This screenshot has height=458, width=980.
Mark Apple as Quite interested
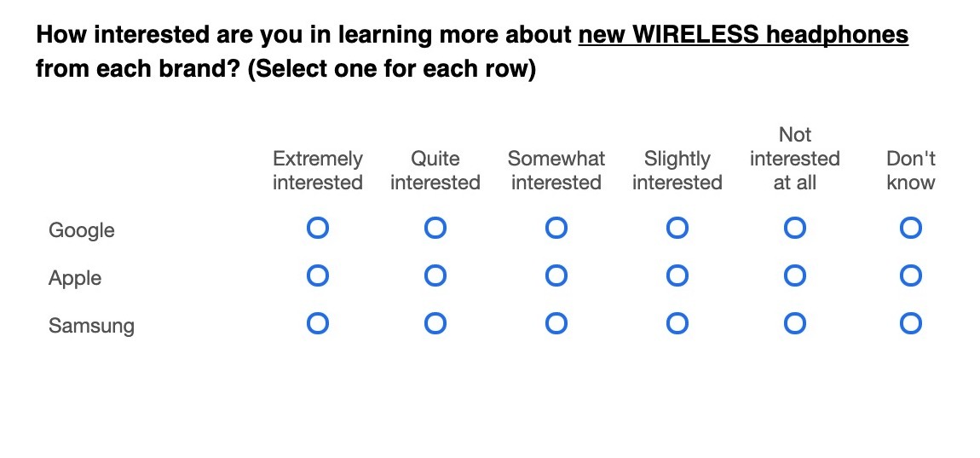[435, 276]
